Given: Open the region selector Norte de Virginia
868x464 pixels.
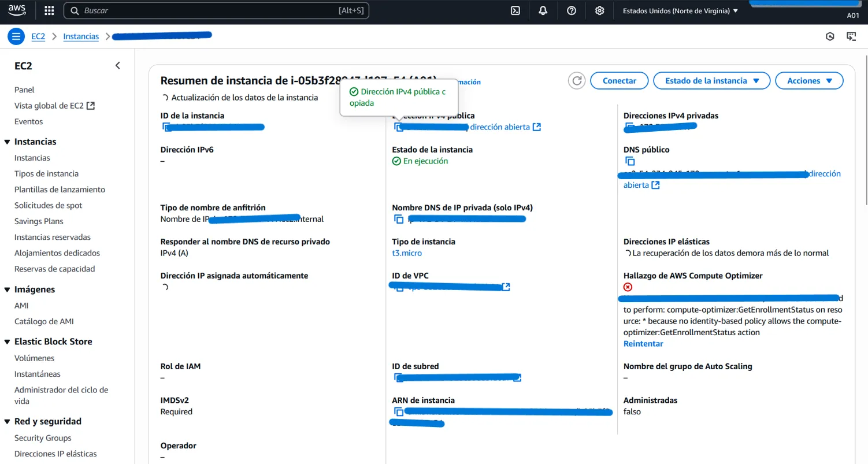Looking at the screenshot, I should tap(680, 10).
